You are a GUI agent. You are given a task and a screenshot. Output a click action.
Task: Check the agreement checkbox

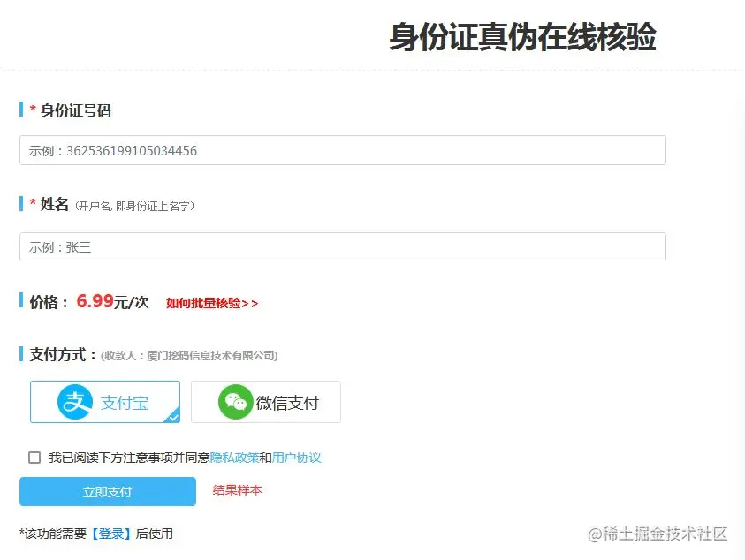[x=34, y=457]
